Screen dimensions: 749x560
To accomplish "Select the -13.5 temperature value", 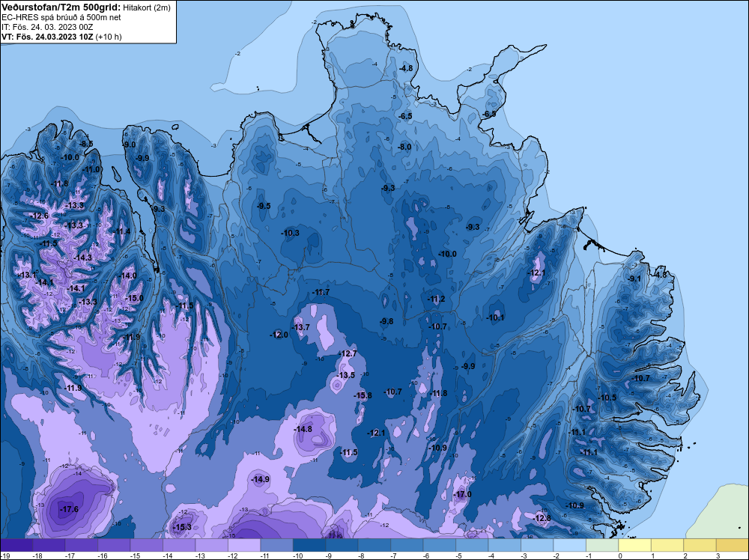I will (x=346, y=375).
